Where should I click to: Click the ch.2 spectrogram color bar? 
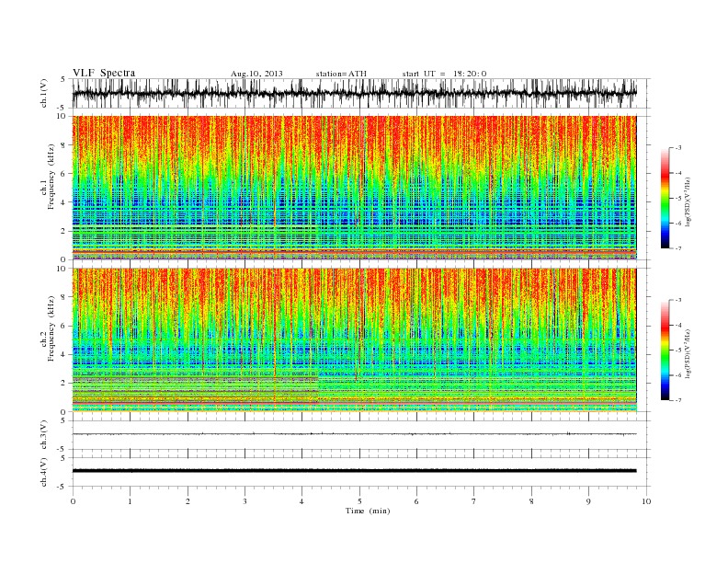tap(665, 350)
